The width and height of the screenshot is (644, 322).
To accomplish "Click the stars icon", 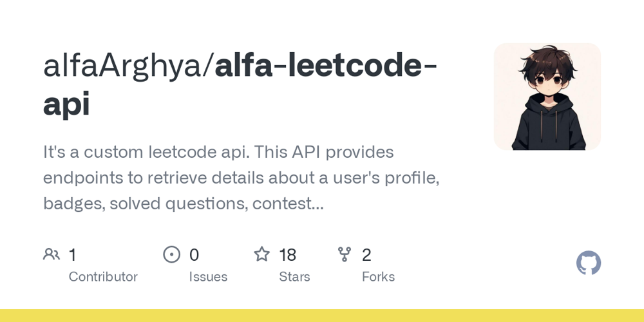I will (261, 254).
